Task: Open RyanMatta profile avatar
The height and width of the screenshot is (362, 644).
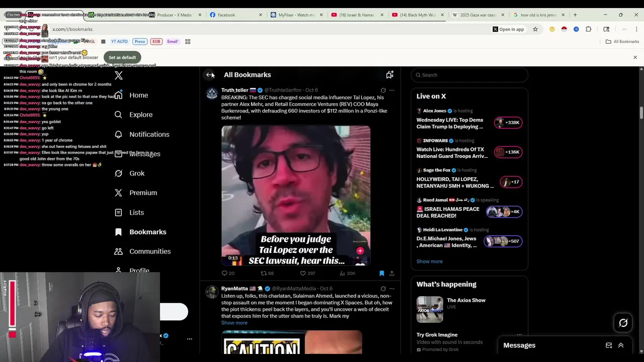Action: coord(212,292)
